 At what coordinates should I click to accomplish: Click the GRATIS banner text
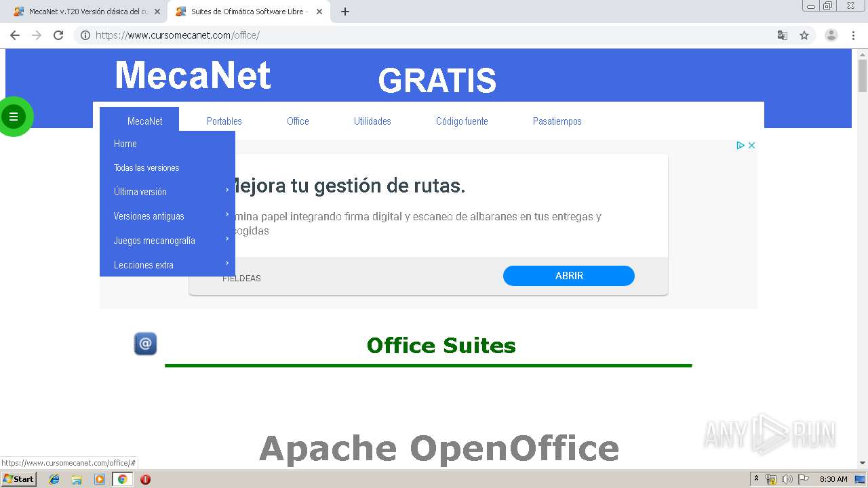(x=437, y=81)
